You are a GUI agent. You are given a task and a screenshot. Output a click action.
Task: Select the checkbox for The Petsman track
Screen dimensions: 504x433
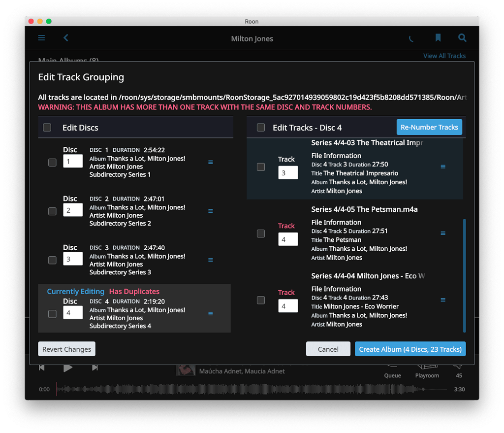[261, 233]
